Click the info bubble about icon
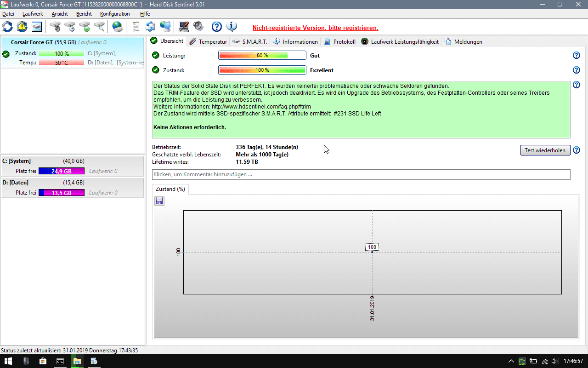 (x=232, y=27)
